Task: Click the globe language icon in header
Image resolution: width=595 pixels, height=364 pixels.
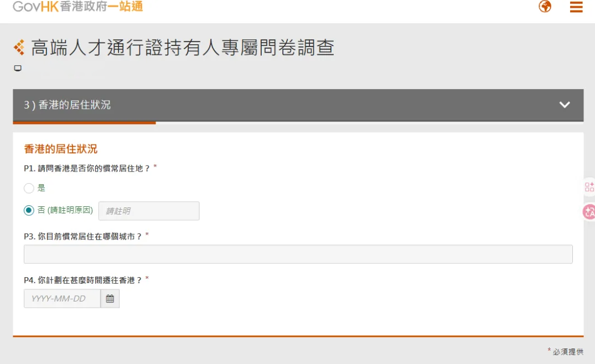Action: point(545,7)
